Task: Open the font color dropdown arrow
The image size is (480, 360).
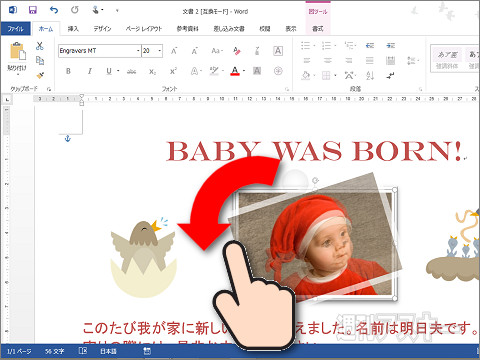Action: coord(244,71)
